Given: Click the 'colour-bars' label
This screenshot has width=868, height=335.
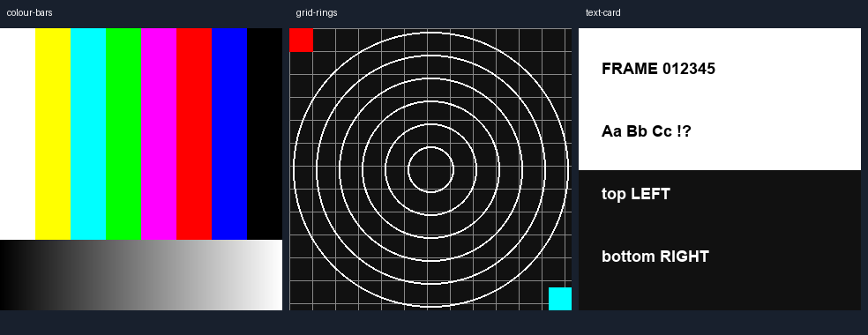Looking at the screenshot, I should [29, 12].
